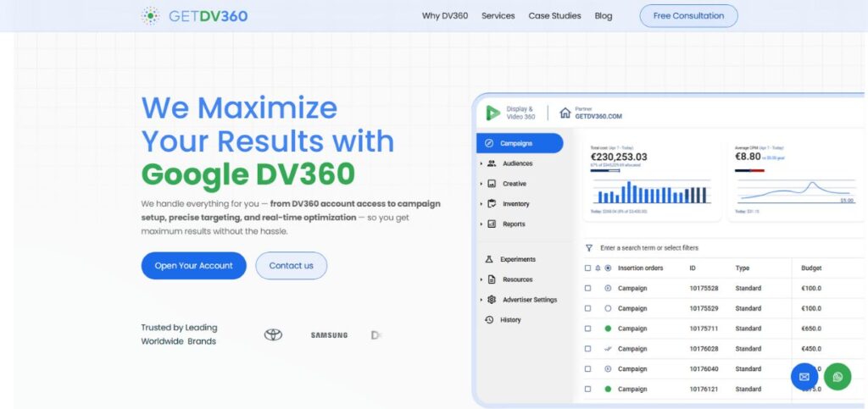The height and width of the screenshot is (409, 868).
Task: Click green status dot of campaign 10176121
Action: tap(608, 390)
